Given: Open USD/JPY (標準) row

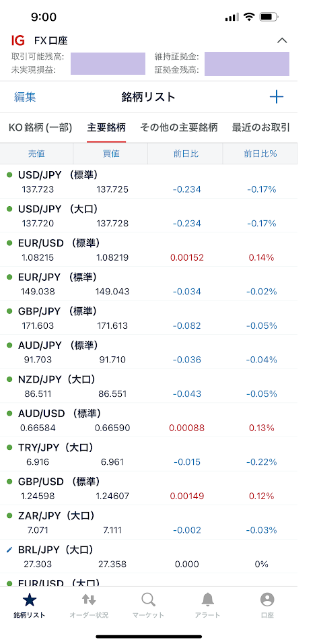Looking at the screenshot, I should tap(149, 181).
